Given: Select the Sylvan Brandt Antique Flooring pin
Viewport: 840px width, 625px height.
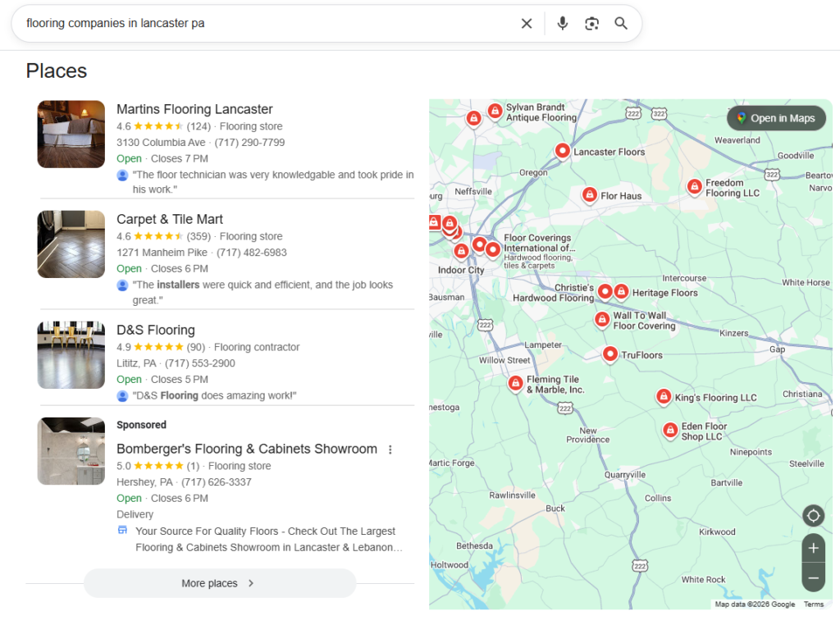Looking at the screenshot, I should 495,110.
